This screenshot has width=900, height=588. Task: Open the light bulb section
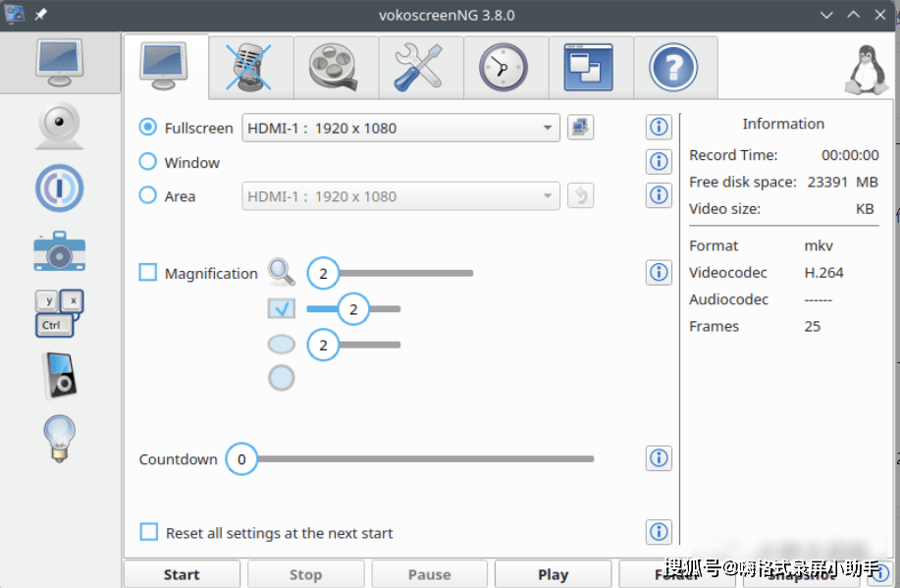click(x=60, y=439)
